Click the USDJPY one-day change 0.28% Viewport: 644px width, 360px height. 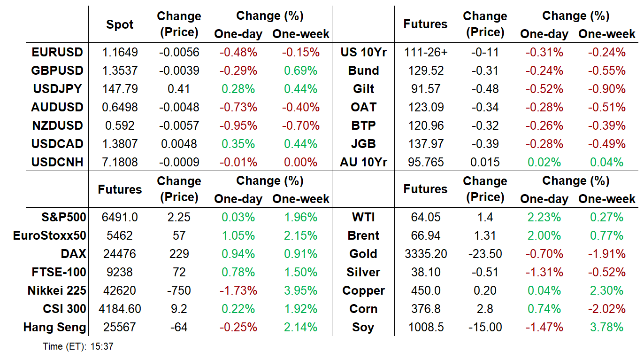[238, 89]
